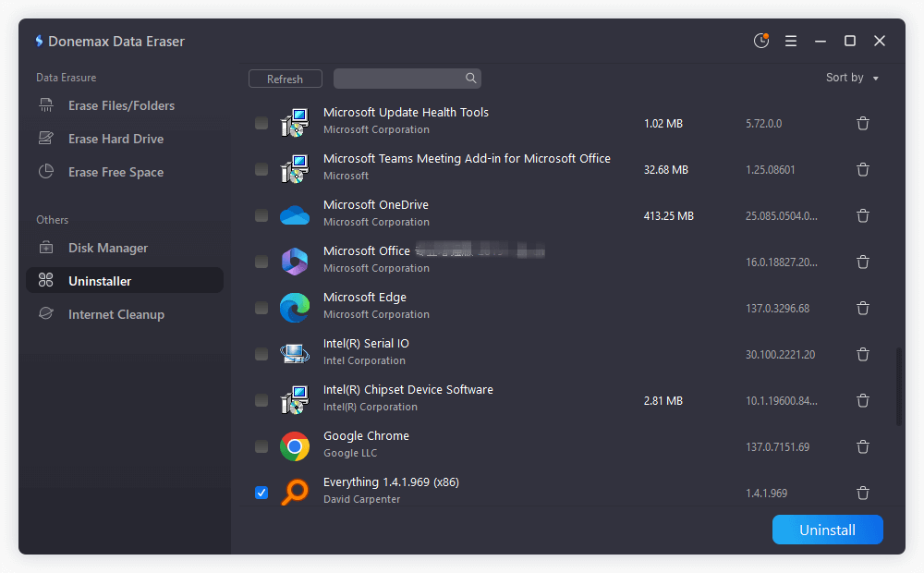Select the Microsoft OneDrive program name
The image size is (924, 573).
[376, 204]
